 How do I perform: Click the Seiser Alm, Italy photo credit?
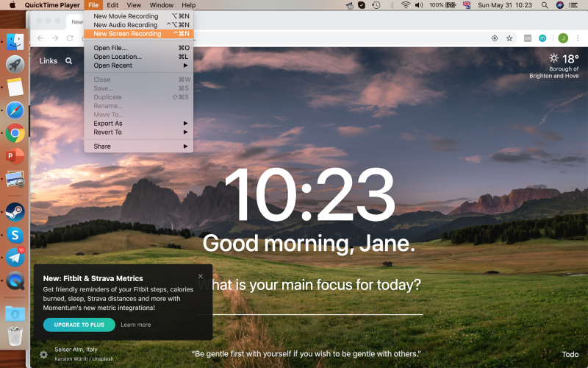76,350
